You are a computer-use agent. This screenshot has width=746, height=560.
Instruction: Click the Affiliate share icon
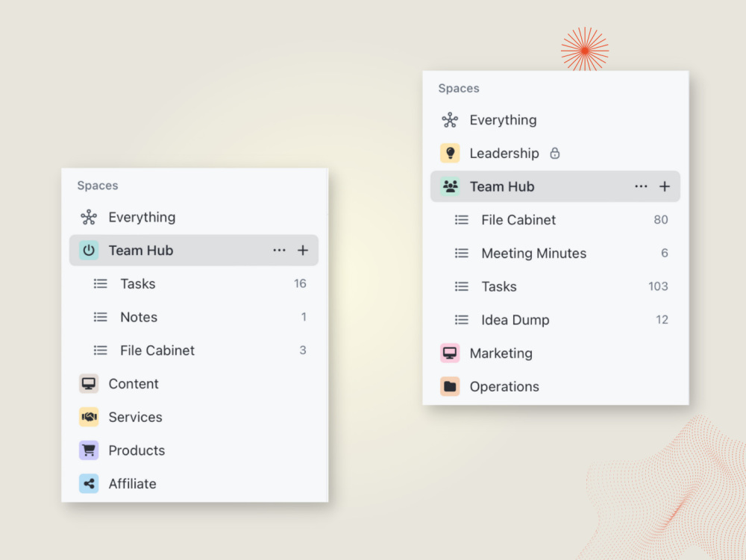pos(89,483)
